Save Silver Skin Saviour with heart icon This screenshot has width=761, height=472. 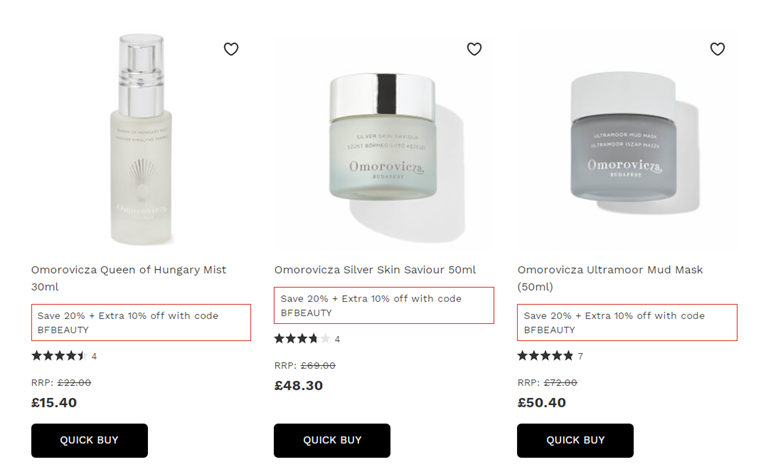[x=474, y=49]
